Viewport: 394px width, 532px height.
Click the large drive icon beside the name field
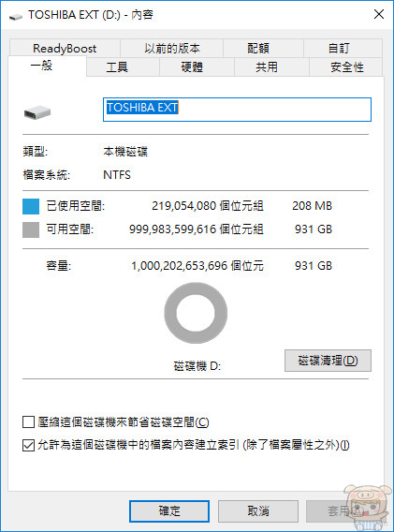(37, 112)
